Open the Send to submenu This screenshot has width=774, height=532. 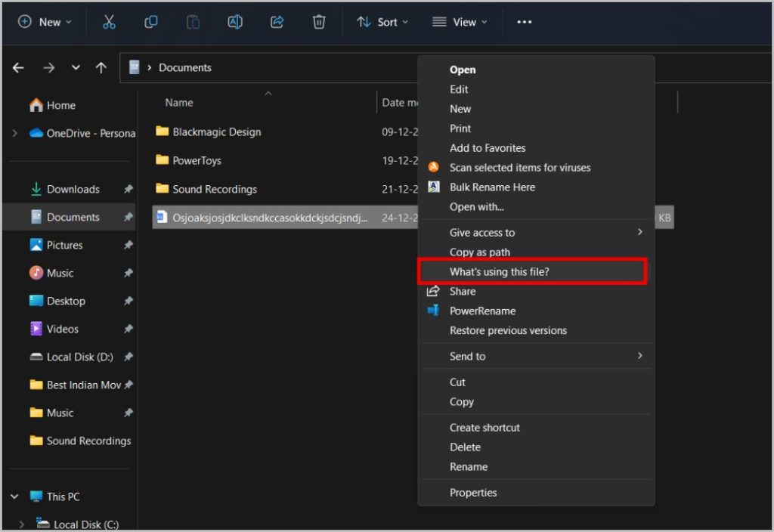click(x=467, y=356)
